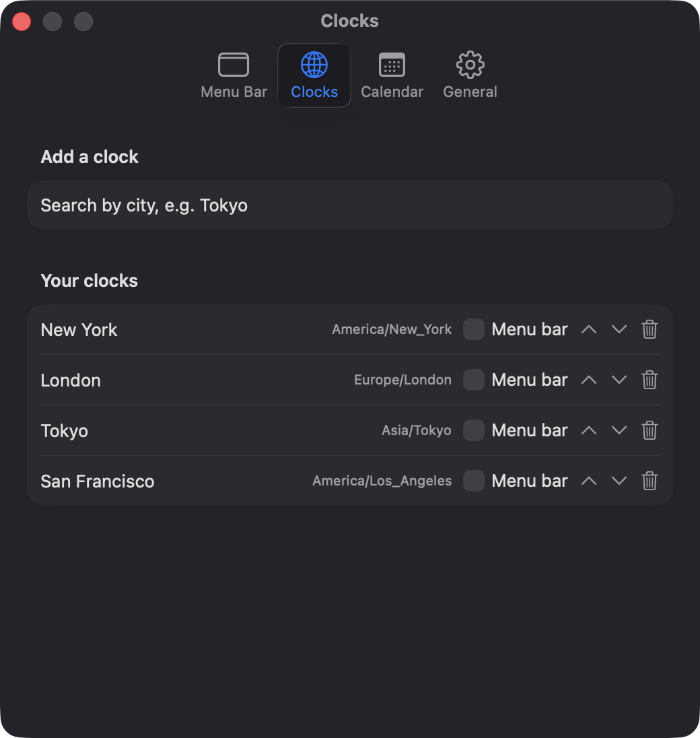The image size is (700, 738).
Task: Move Tokyo clock down
Action: tap(619, 430)
